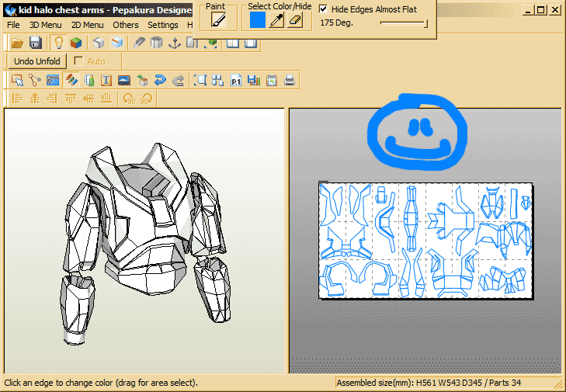Click the Align Bottom icon
Image resolution: width=566 pixels, height=392 pixels.
(x=106, y=98)
